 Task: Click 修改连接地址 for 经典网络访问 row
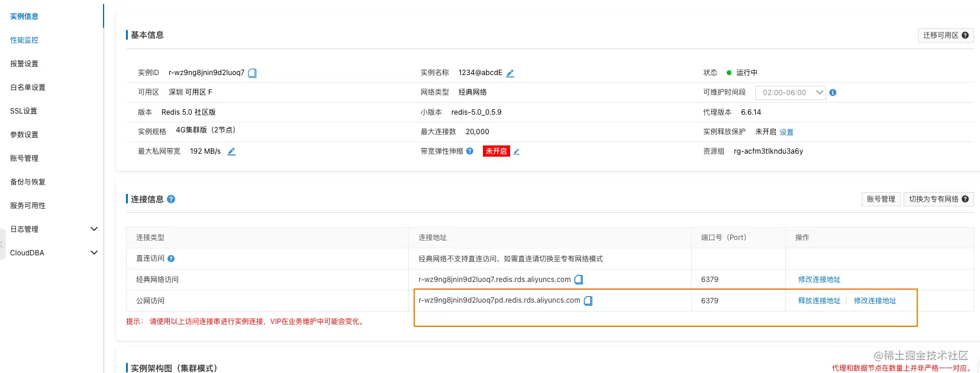[x=819, y=280]
